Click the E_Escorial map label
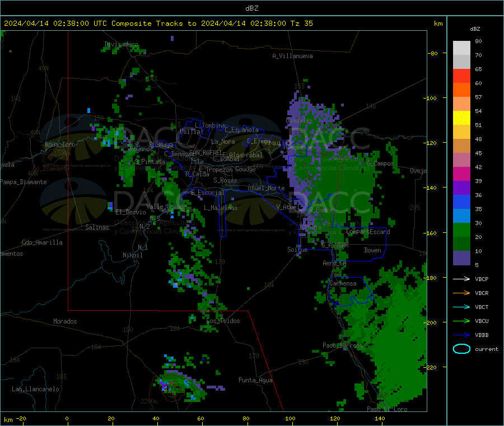 (x=208, y=193)
